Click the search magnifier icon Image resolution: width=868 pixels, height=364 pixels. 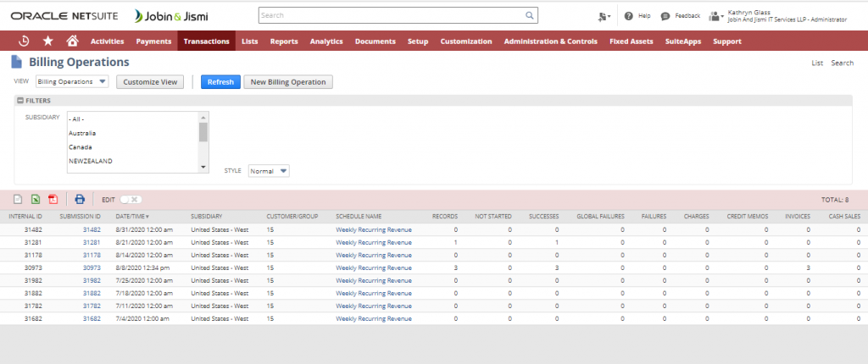click(530, 15)
